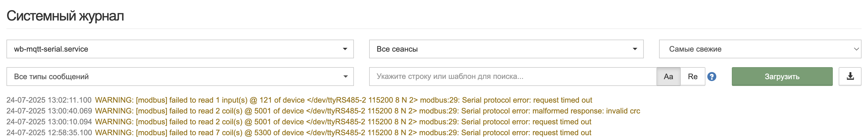Image resolution: width=868 pixels, height=139 pixels.
Task: Select the 13:00:40.069 timestamp
Action: [70, 111]
